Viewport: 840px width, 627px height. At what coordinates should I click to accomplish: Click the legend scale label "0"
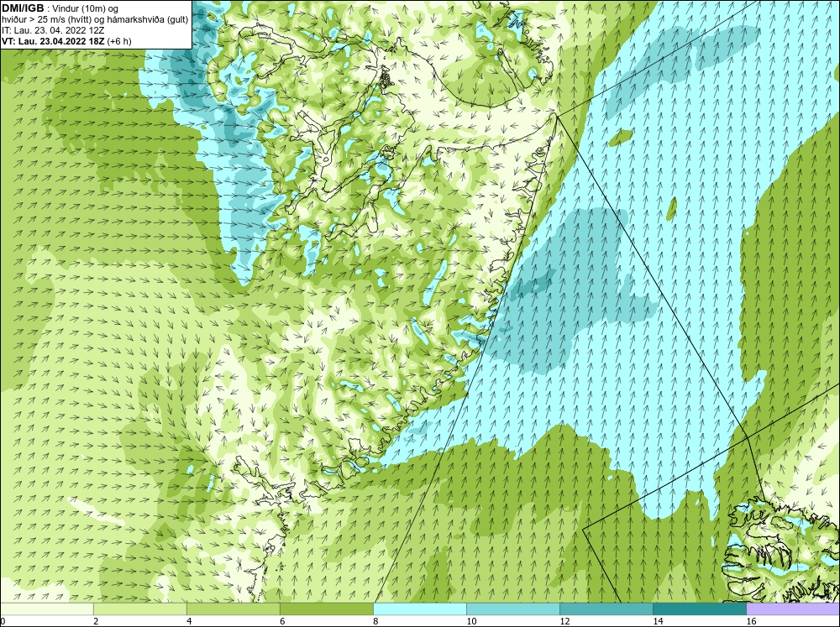click(3, 621)
